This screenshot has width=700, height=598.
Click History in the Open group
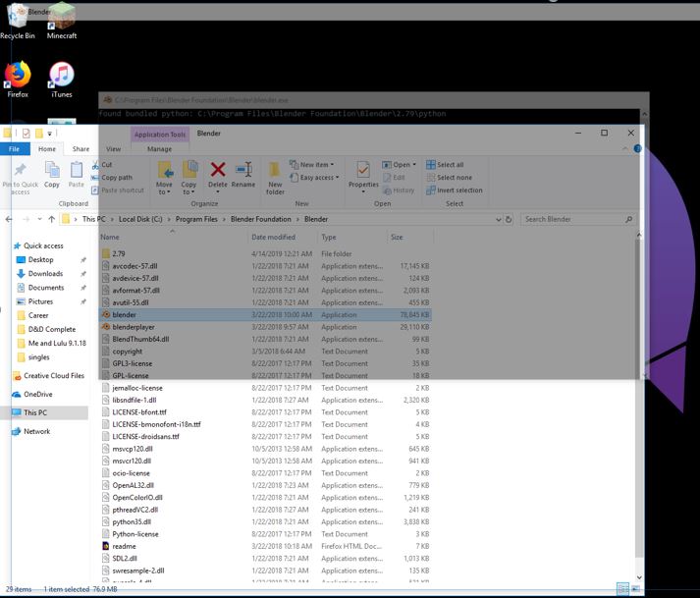pos(399,190)
